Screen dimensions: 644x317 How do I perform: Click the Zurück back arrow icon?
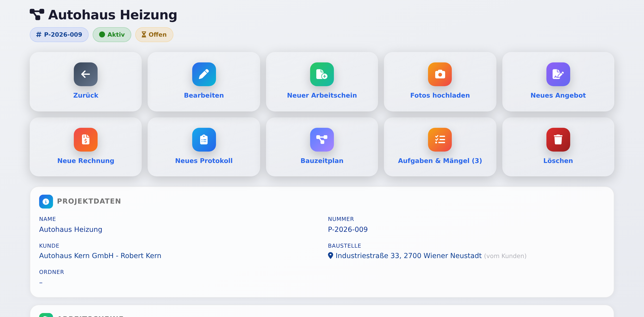click(85, 74)
